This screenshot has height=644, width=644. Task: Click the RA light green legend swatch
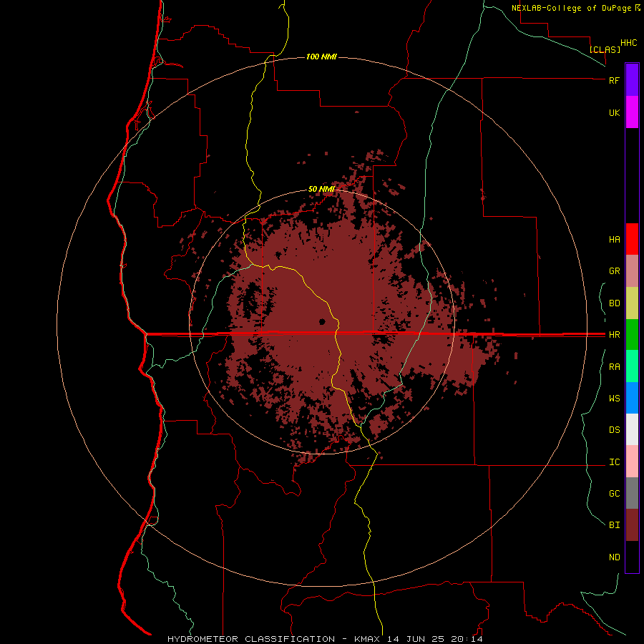632,366
